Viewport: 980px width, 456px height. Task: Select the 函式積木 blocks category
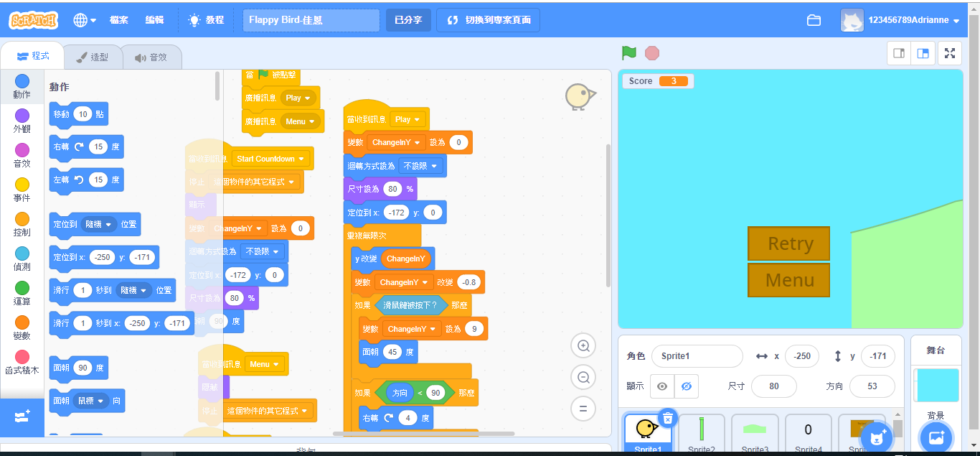point(22,362)
